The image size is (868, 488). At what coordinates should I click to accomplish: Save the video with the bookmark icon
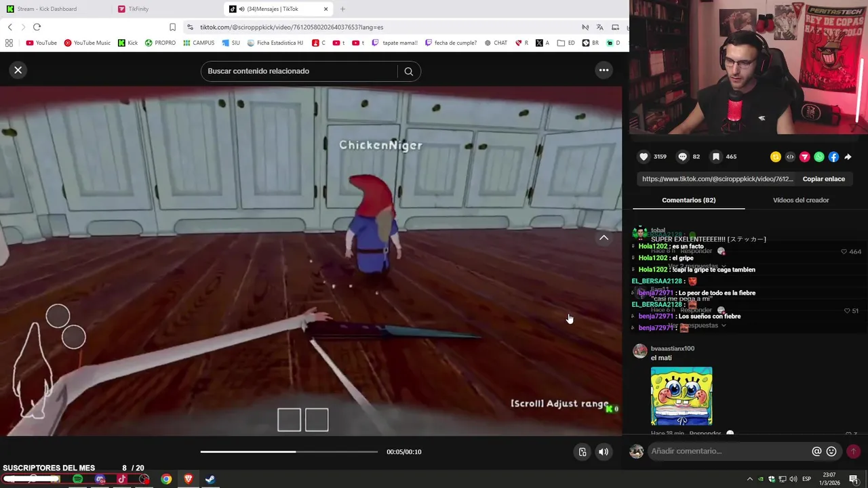[715, 157]
